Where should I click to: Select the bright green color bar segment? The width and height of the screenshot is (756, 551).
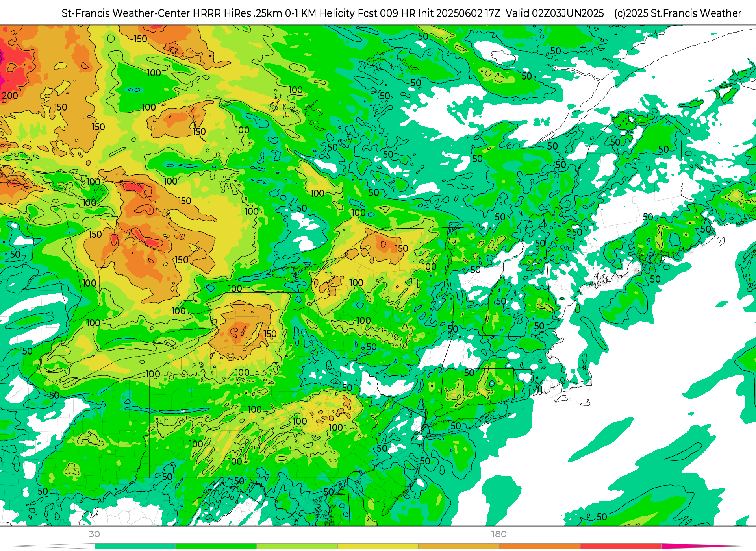pyautogui.click(x=216, y=546)
